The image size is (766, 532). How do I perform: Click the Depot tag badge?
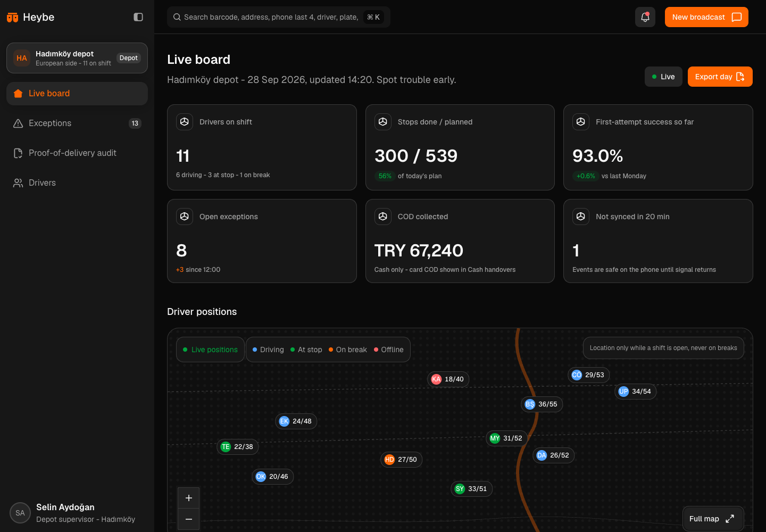(129, 58)
